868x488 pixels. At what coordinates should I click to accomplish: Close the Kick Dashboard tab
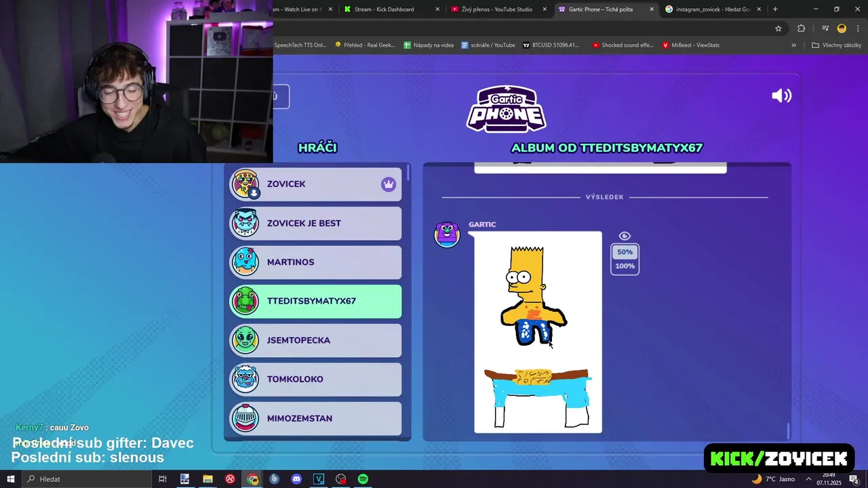click(437, 9)
